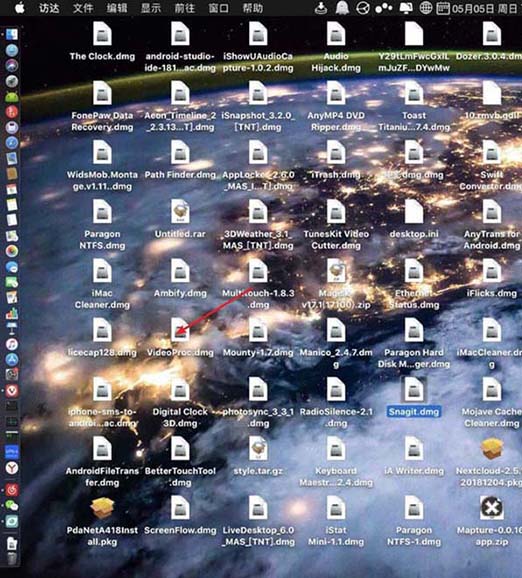This screenshot has height=578, width=522.
Task: Select AnyMP4 DVD Ripper.dmg file
Action: (336, 93)
